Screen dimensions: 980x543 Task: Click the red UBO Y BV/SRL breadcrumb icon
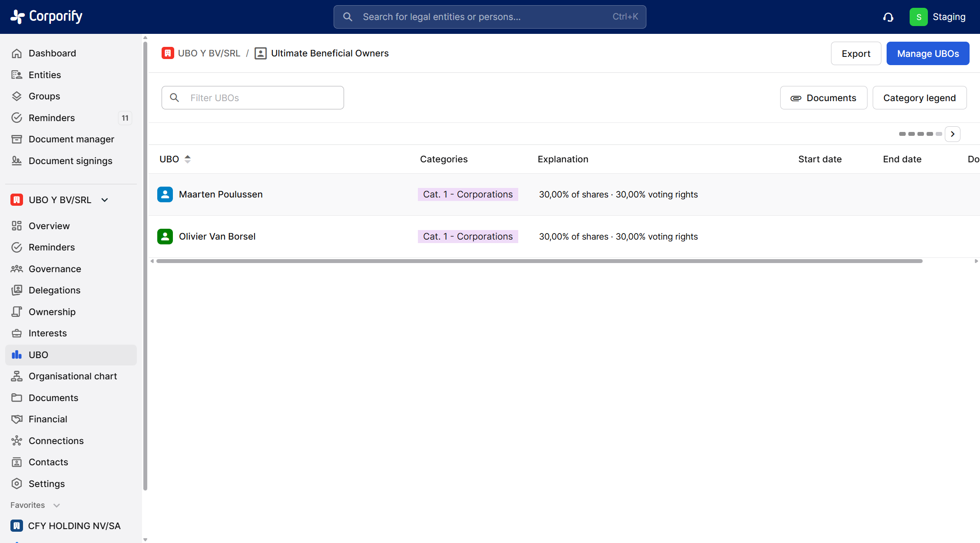(168, 53)
